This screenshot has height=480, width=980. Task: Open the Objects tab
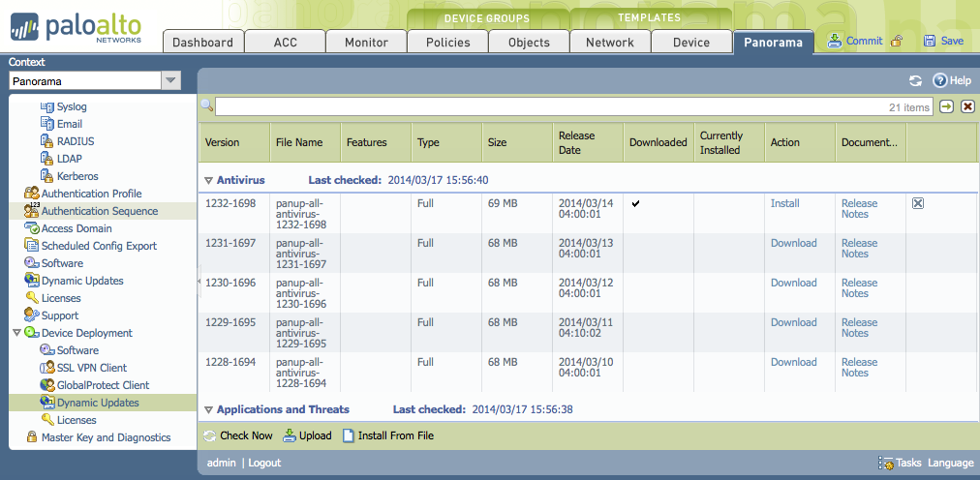click(x=529, y=42)
